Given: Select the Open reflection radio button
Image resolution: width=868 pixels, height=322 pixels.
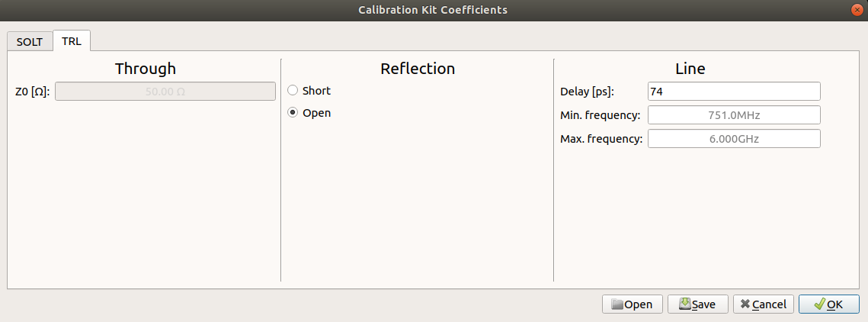Looking at the screenshot, I should click(x=293, y=113).
